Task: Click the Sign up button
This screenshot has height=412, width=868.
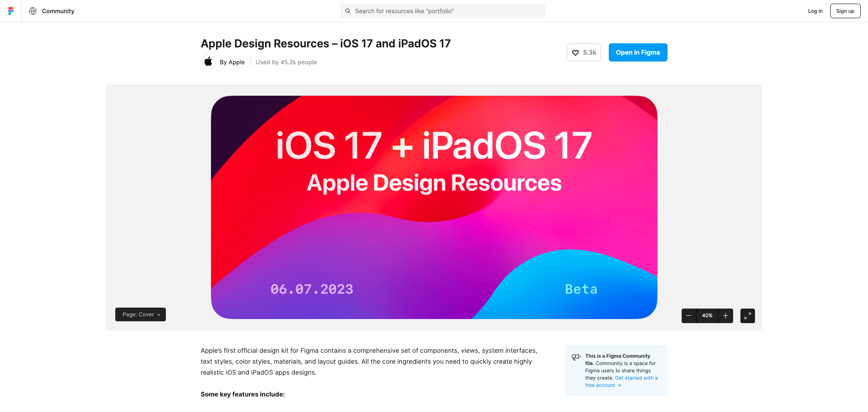Action: [x=845, y=11]
